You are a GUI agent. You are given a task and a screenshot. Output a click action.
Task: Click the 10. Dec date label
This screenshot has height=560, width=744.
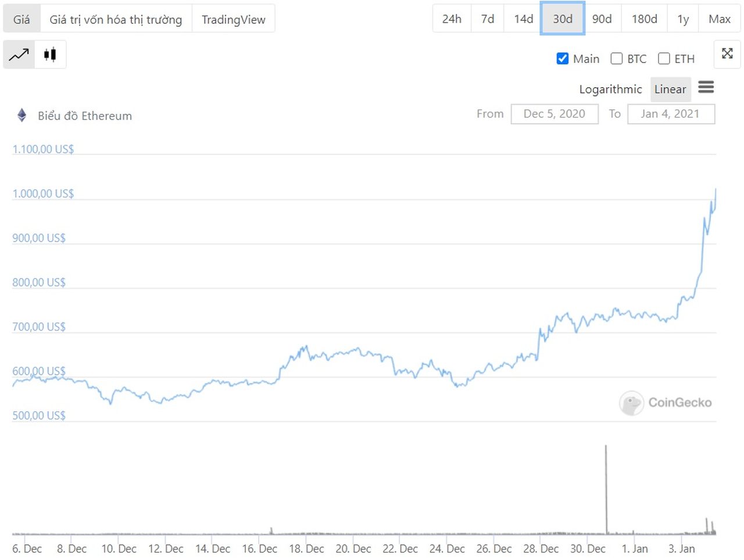click(119, 549)
